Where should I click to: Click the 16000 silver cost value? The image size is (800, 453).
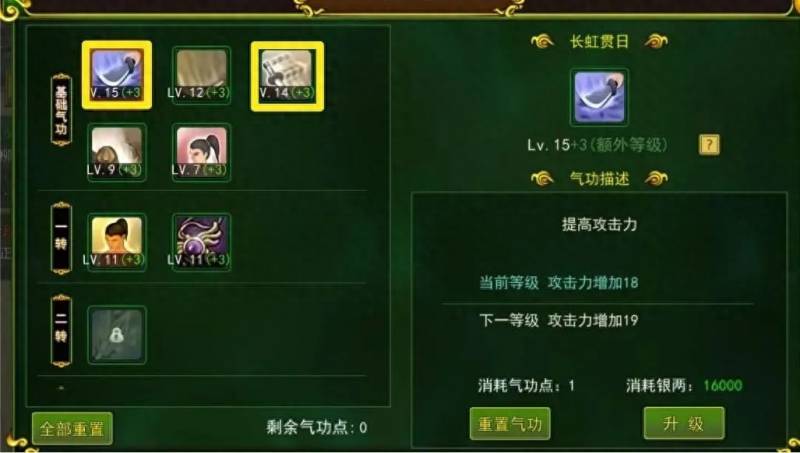pyautogui.click(x=723, y=386)
